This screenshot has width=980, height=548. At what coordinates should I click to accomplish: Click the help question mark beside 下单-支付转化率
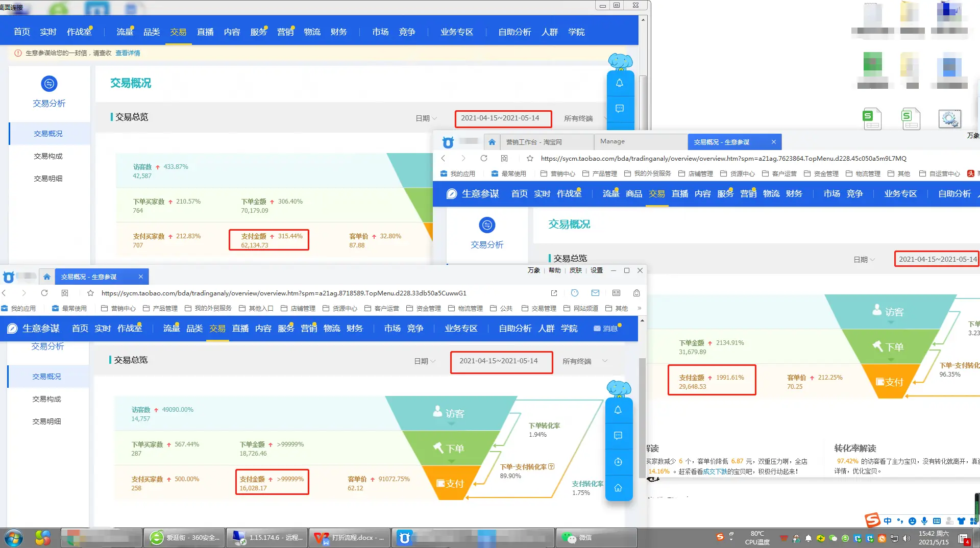click(x=551, y=466)
